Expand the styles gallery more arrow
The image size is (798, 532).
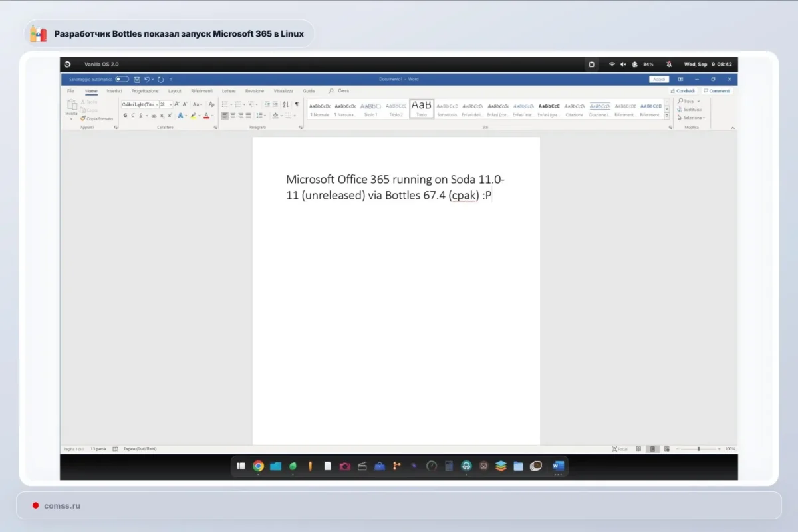point(667,116)
